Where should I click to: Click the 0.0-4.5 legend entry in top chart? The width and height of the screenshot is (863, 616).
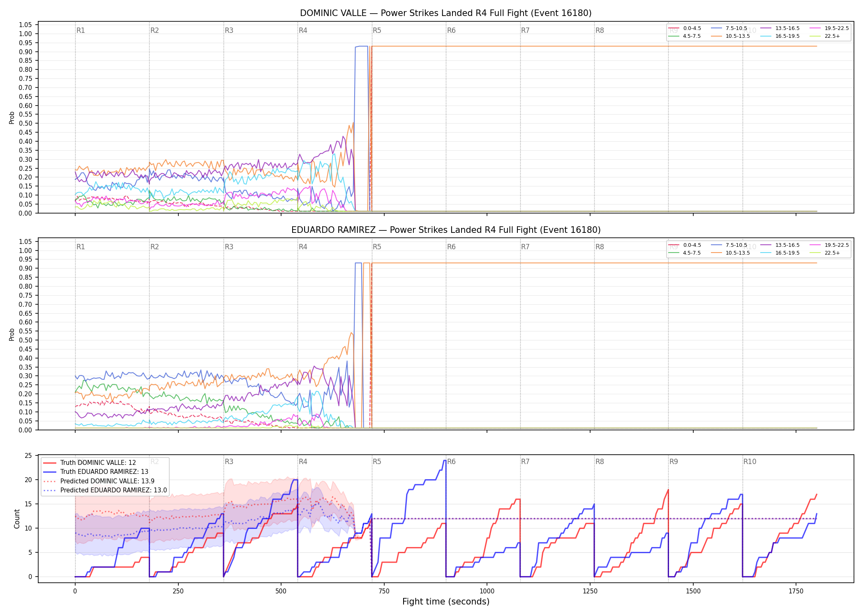coord(685,28)
